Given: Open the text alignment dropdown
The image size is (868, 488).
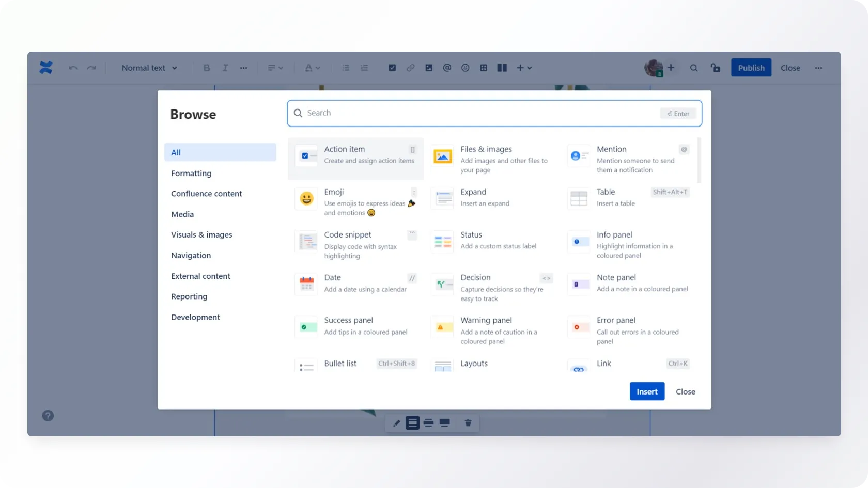Looking at the screenshot, I should pyautogui.click(x=275, y=68).
